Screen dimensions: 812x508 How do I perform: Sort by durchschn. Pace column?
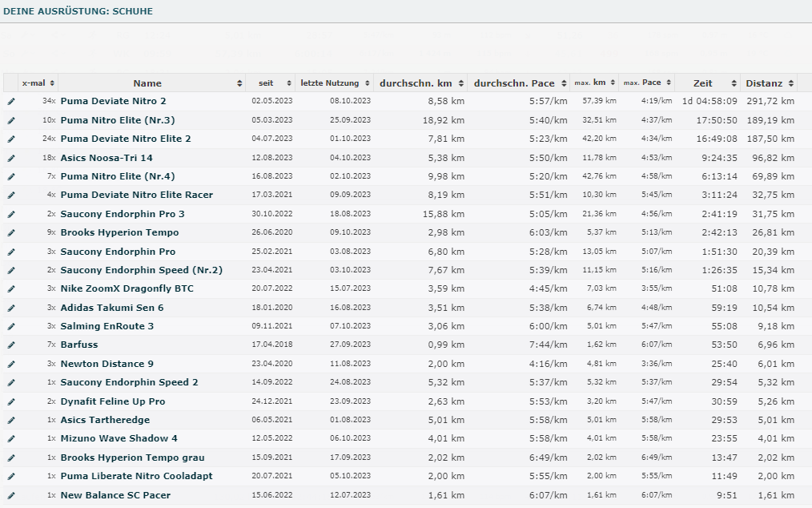(514, 83)
